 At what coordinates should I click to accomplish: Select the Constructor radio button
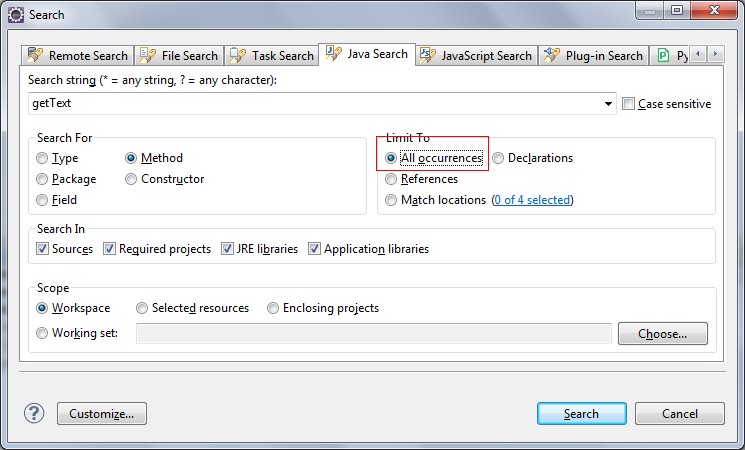(x=132, y=179)
